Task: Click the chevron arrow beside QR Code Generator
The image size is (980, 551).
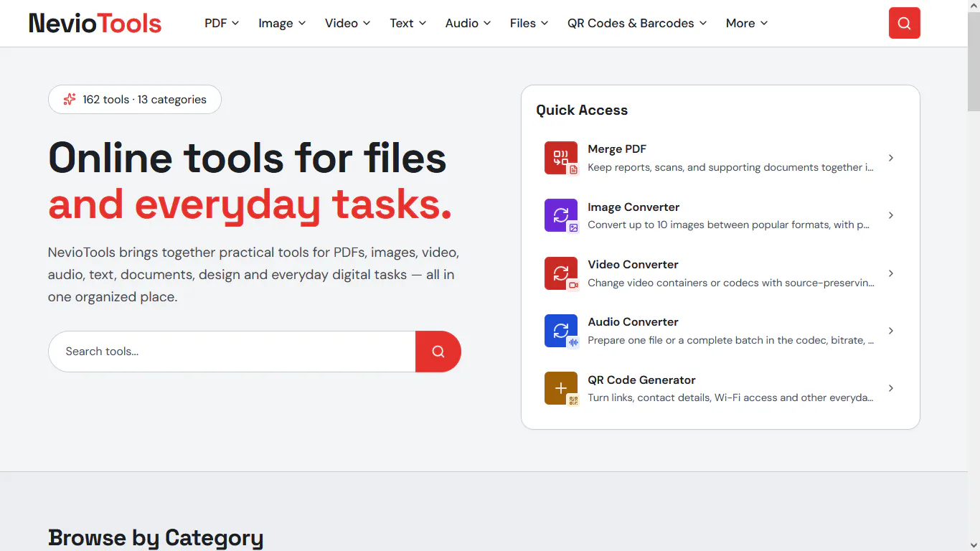Action: tap(891, 388)
